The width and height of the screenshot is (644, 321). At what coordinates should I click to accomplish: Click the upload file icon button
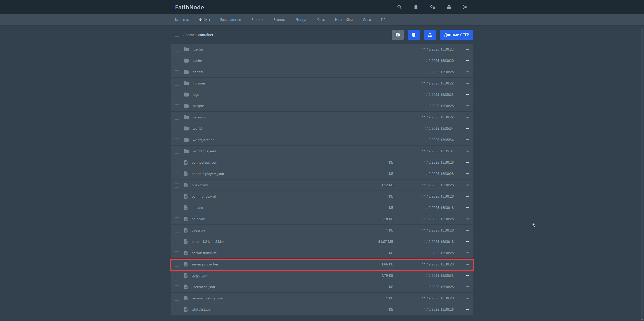[430, 35]
